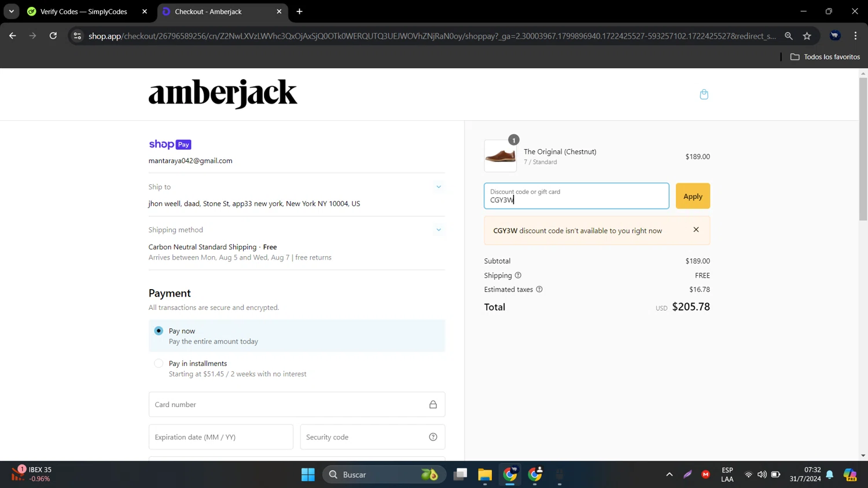Focus the Discount code or gift card field
This screenshot has width=868, height=488.
(576, 196)
